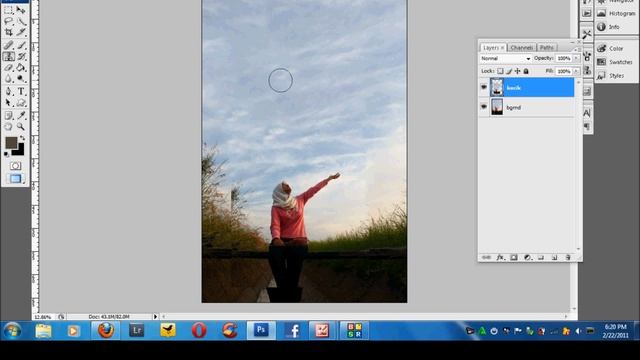Open the Color panel

pos(610,49)
